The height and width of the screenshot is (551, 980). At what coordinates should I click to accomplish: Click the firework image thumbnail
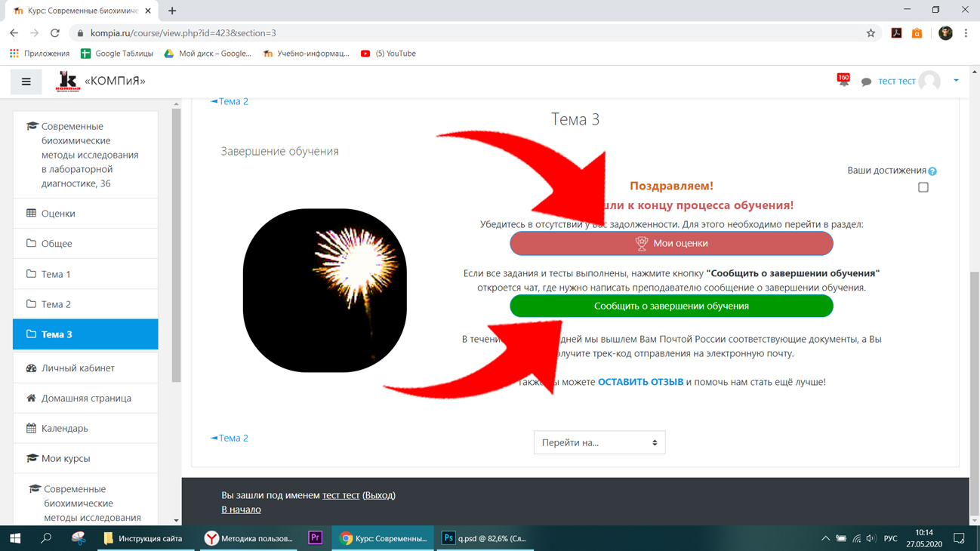click(325, 291)
